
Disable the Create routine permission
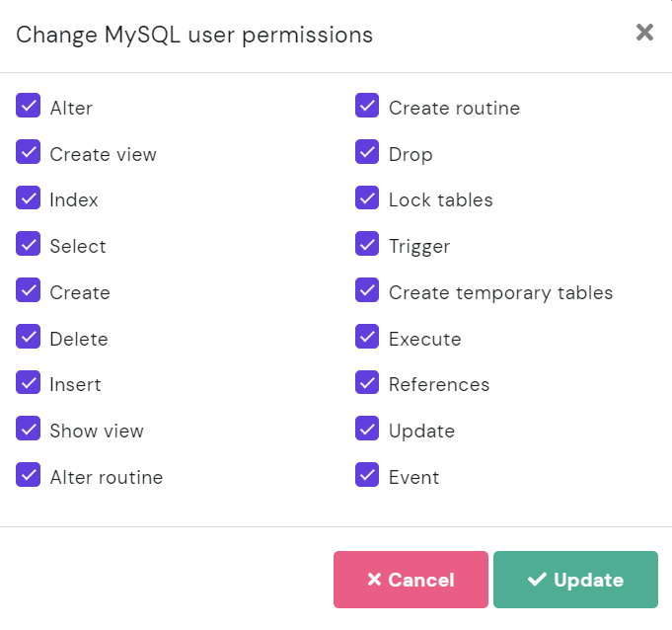coord(367,106)
